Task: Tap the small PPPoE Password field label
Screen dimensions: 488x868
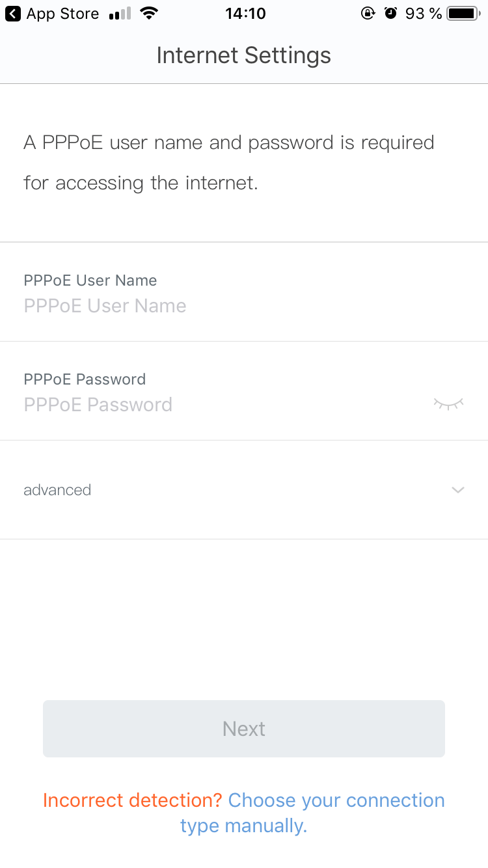Action: 85,379
